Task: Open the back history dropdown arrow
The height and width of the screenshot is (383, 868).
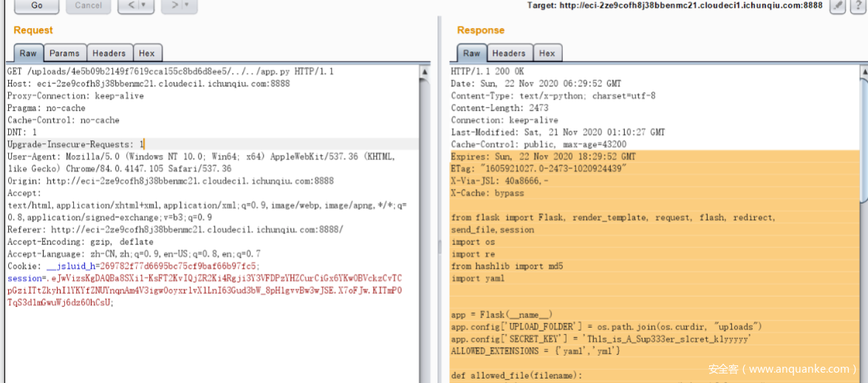Action: pos(143,6)
